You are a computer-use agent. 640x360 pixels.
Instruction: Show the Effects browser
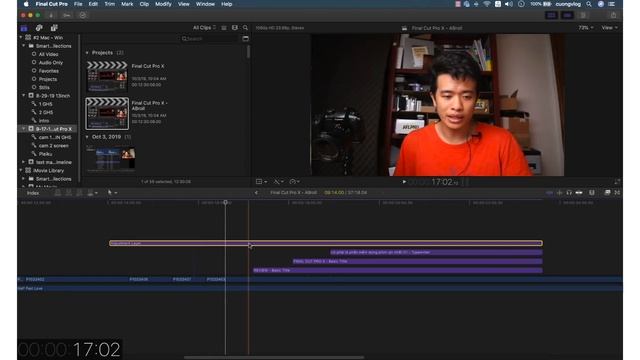[x=607, y=192]
